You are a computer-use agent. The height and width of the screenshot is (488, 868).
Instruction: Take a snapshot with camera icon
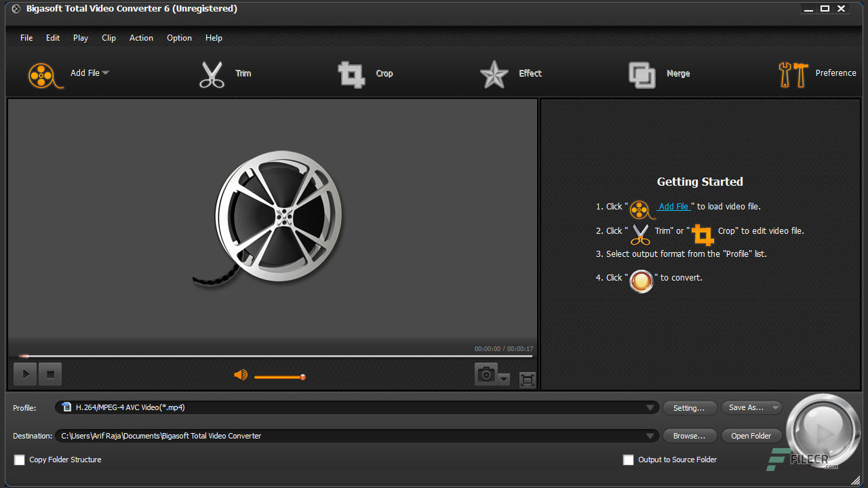[x=486, y=374]
